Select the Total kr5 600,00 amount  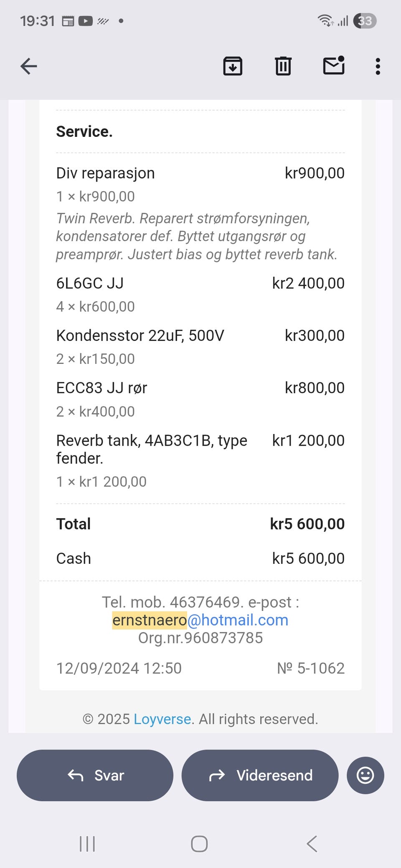coord(307,524)
